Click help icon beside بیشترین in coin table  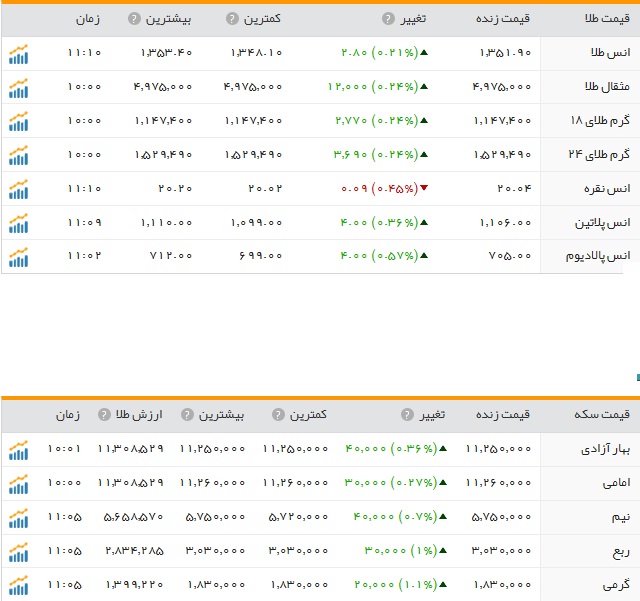coord(187,414)
